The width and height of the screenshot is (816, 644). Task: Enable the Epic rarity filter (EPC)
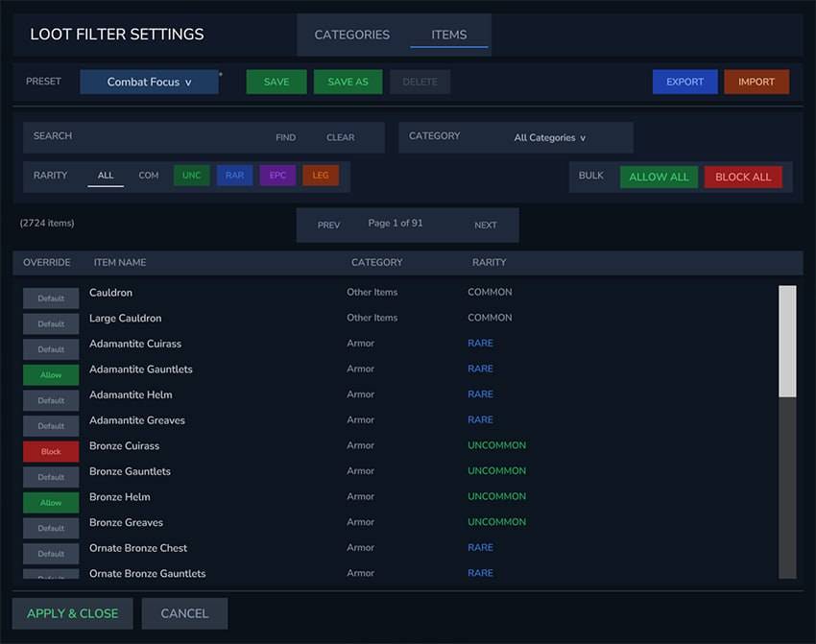[277, 176]
